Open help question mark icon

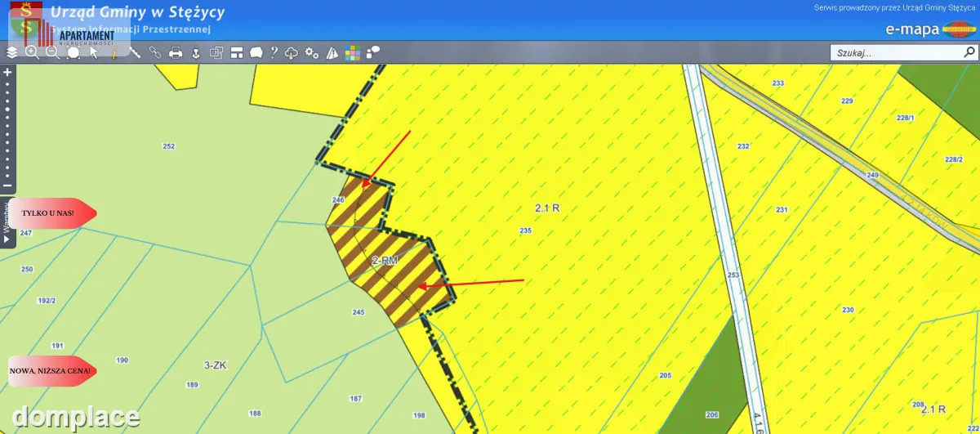click(x=274, y=52)
